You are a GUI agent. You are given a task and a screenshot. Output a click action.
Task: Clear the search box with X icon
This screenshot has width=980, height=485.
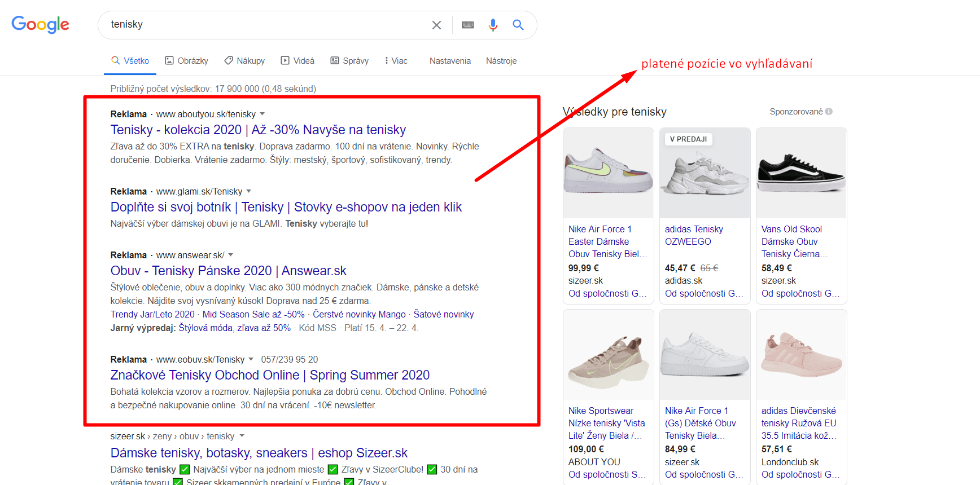coord(436,25)
